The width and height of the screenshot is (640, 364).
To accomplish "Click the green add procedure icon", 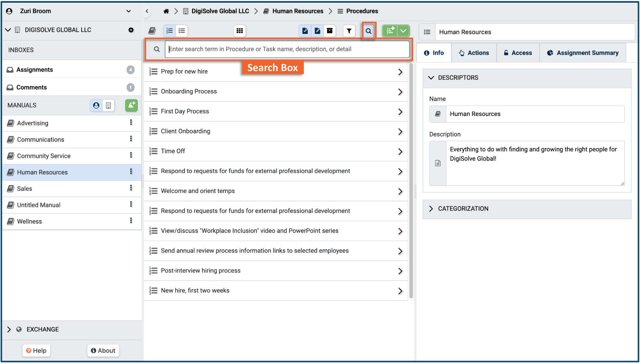I will (390, 31).
